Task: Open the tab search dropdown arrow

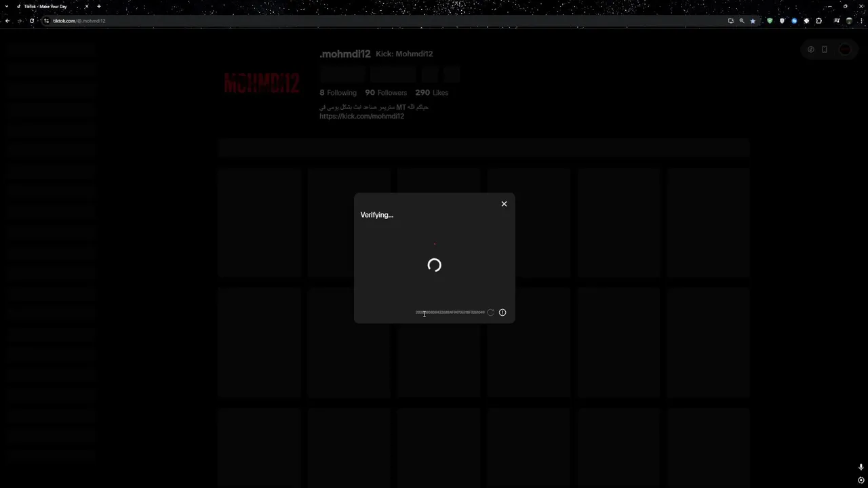Action: (5, 7)
